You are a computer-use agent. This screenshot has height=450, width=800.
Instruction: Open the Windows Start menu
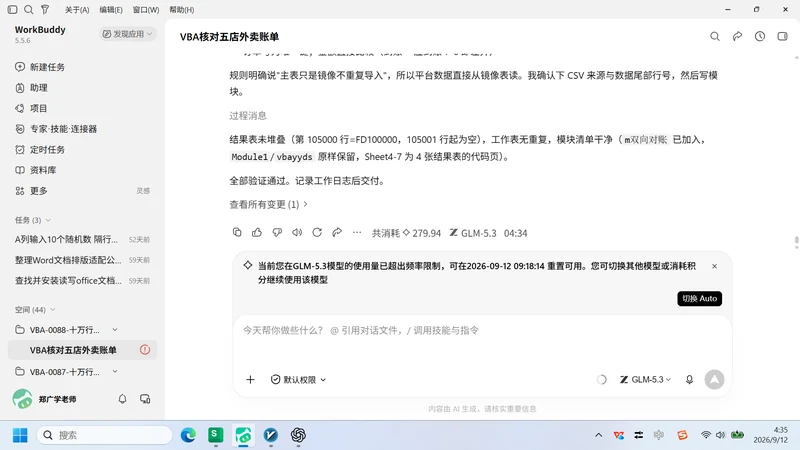(20, 435)
